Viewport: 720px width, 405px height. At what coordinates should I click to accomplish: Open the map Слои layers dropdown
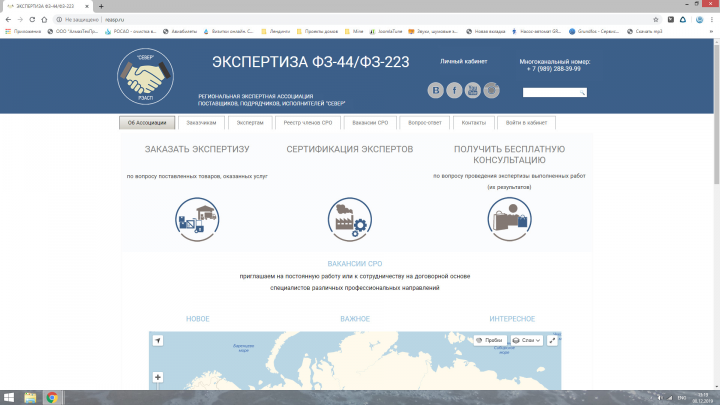point(527,340)
